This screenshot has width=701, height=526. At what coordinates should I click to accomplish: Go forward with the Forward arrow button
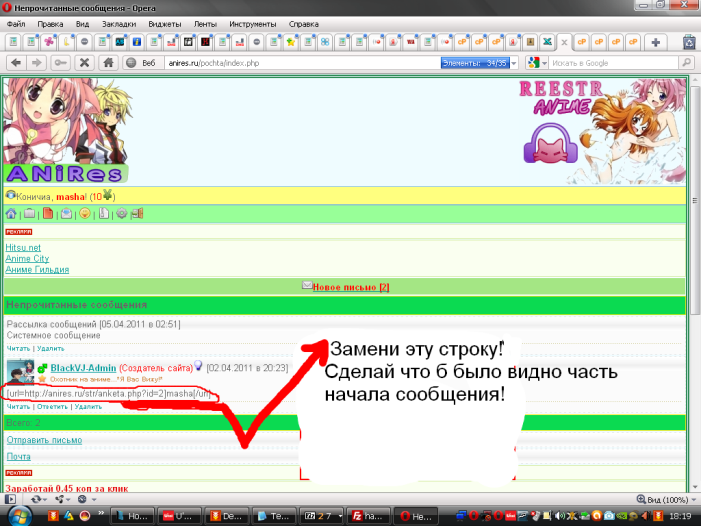coord(37,63)
